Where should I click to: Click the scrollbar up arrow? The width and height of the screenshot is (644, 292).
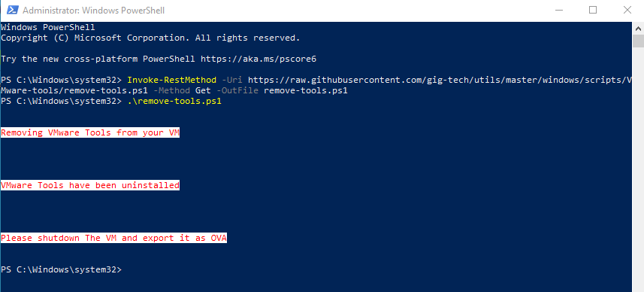pyautogui.click(x=638, y=29)
